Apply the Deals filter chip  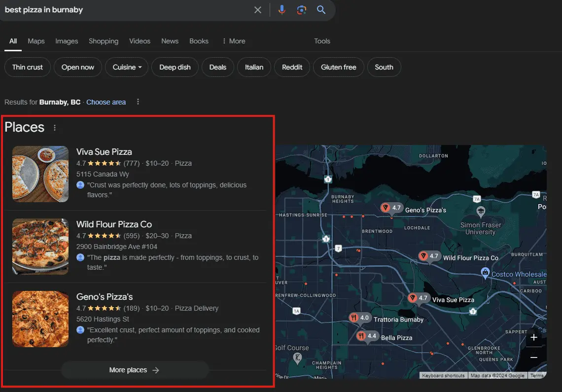217,67
